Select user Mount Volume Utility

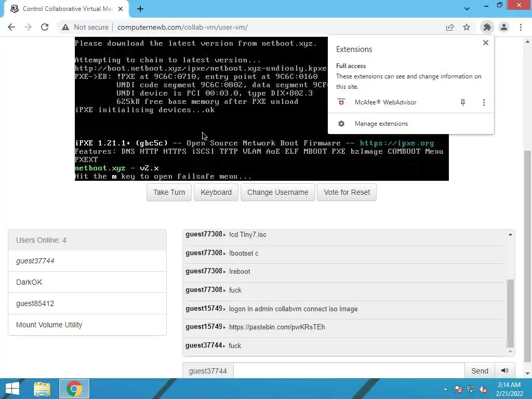pyautogui.click(x=87, y=325)
